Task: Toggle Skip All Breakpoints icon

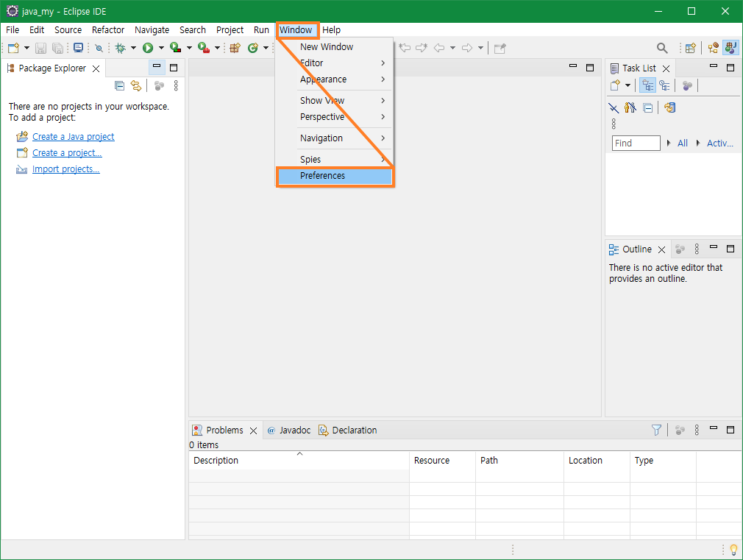Action: 99,48
